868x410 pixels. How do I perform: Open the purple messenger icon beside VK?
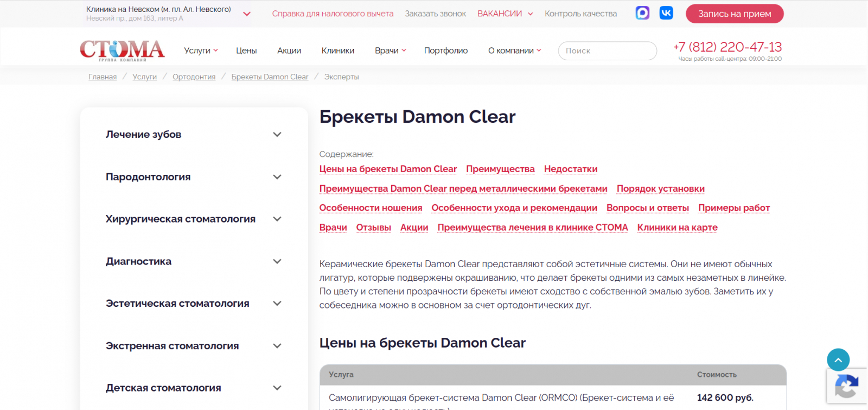coord(642,13)
